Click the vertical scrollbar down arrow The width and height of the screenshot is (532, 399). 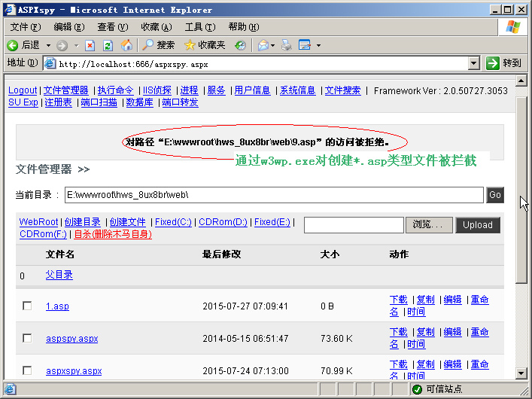click(x=521, y=373)
